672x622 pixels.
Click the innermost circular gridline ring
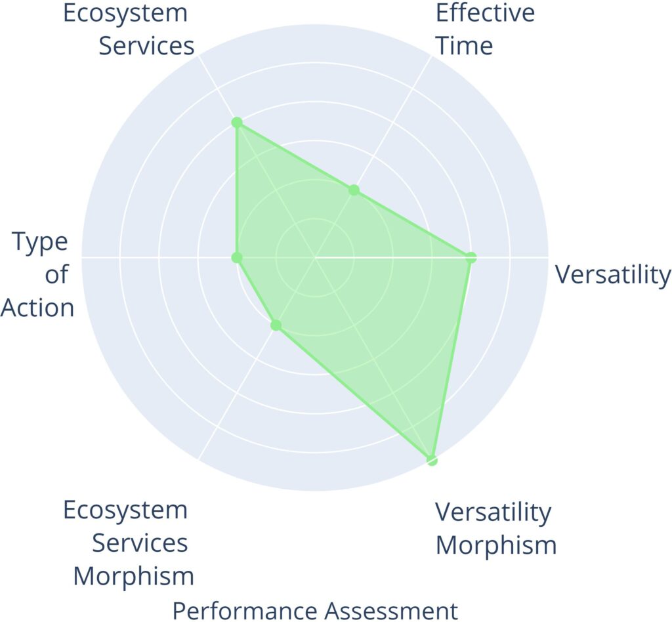(315, 219)
